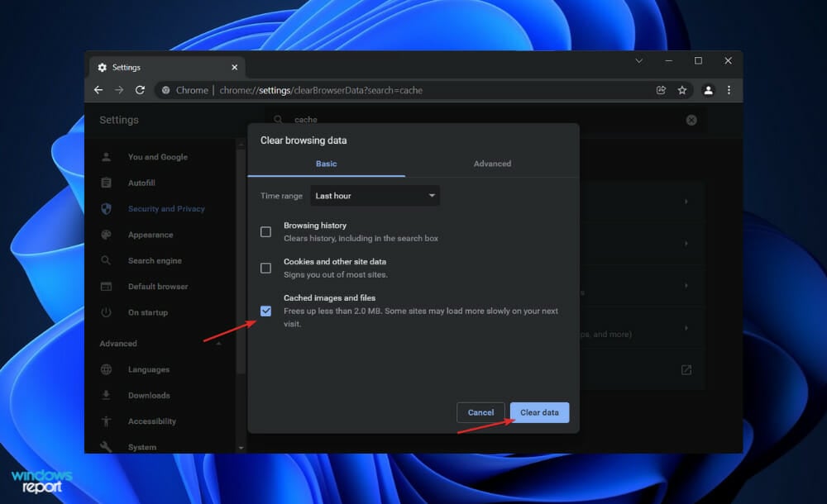The image size is (827, 504).
Task: Minimize the Chrome window
Action: click(x=669, y=60)
